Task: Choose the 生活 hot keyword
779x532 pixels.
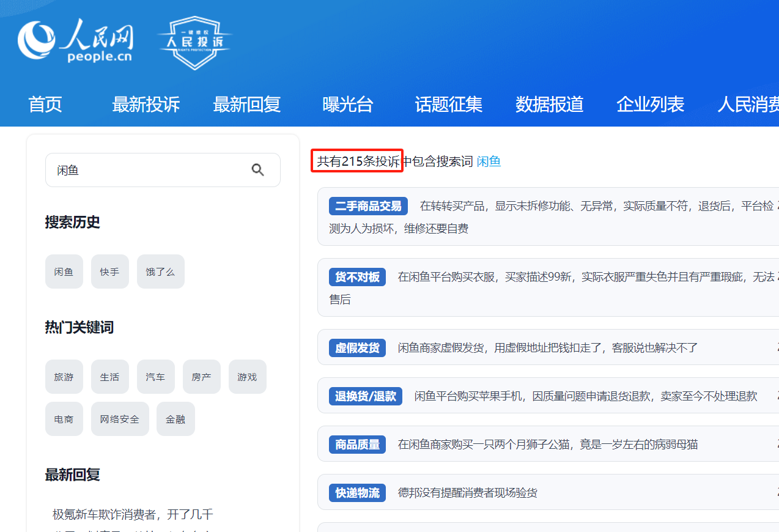Action: [x=110, y=377]
